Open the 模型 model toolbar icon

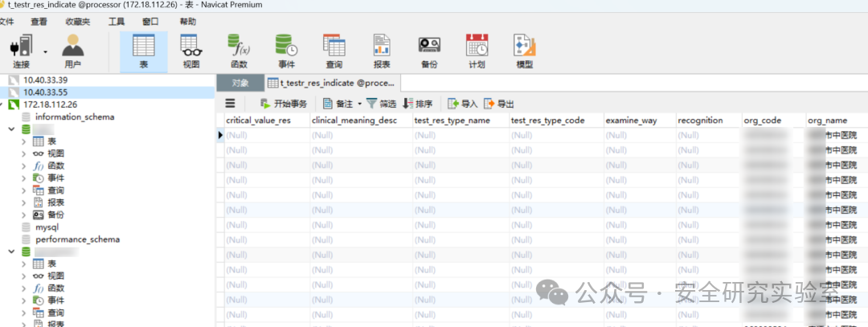click(524, 52)
